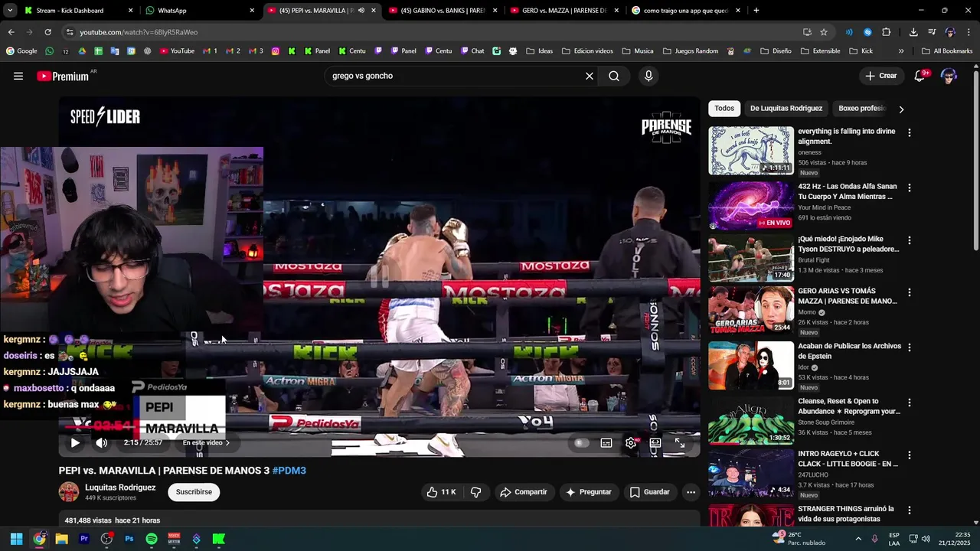Screen dimensions: 980x551
Task: Open 'Acaban de Publicar los Archivos de Epstein' title
Action: [849, 351]
